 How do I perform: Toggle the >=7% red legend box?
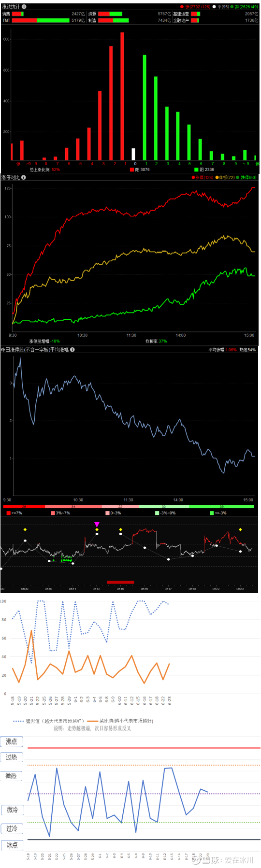point(9,513)
